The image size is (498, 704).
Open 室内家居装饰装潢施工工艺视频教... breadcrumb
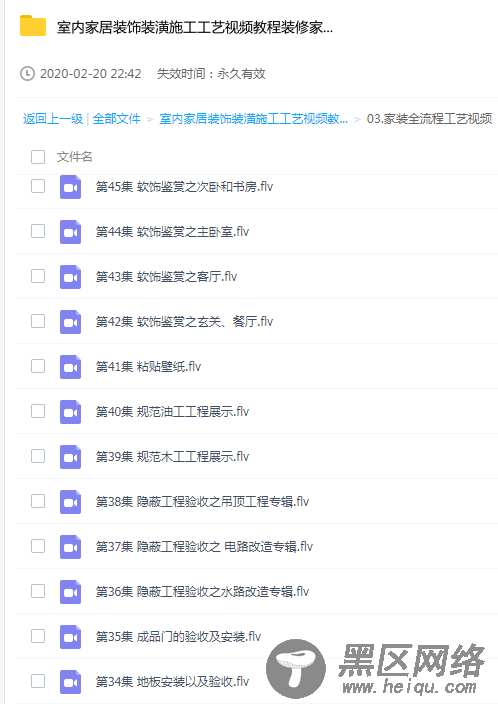[x=254, y=119]
